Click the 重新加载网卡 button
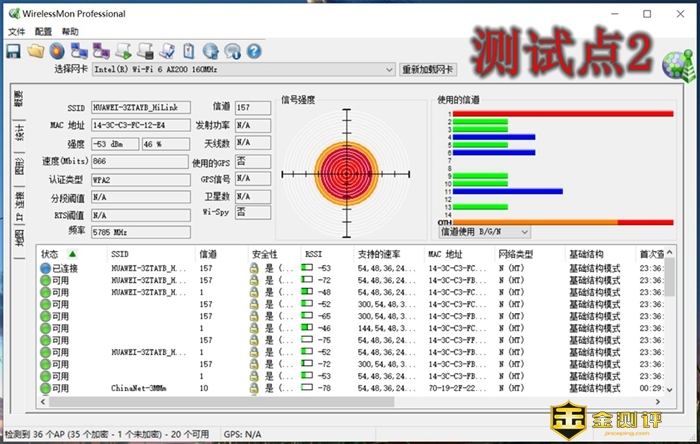This screenshot has width=700, height=444. (428, 70)
